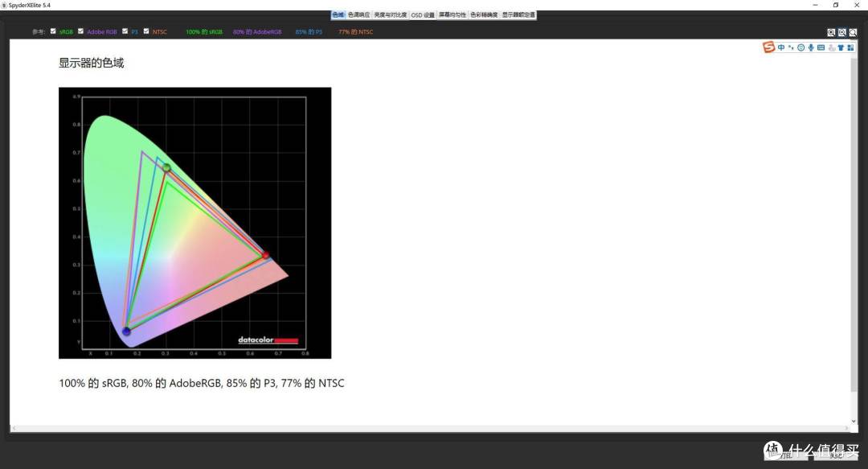Click the 显示器的色域 heading
Screen dimensions: 868x469
tap(92, 64)
